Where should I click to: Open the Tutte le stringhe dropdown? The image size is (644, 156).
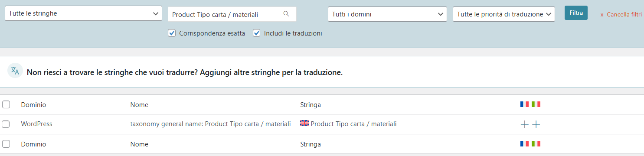[83, 13]
